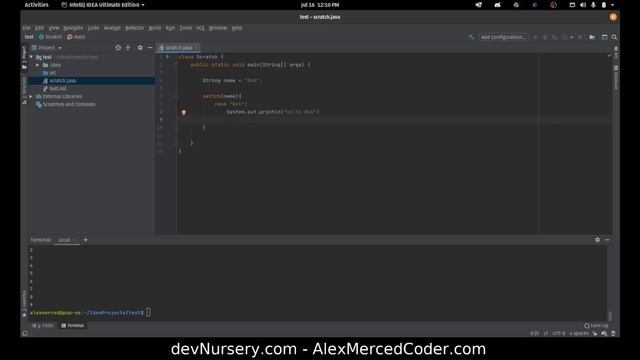The height and width of the screenshot is (360, 640).
Task: Click in the terminal prompt input
Action: pyautogui.click(x=148, y=313)
